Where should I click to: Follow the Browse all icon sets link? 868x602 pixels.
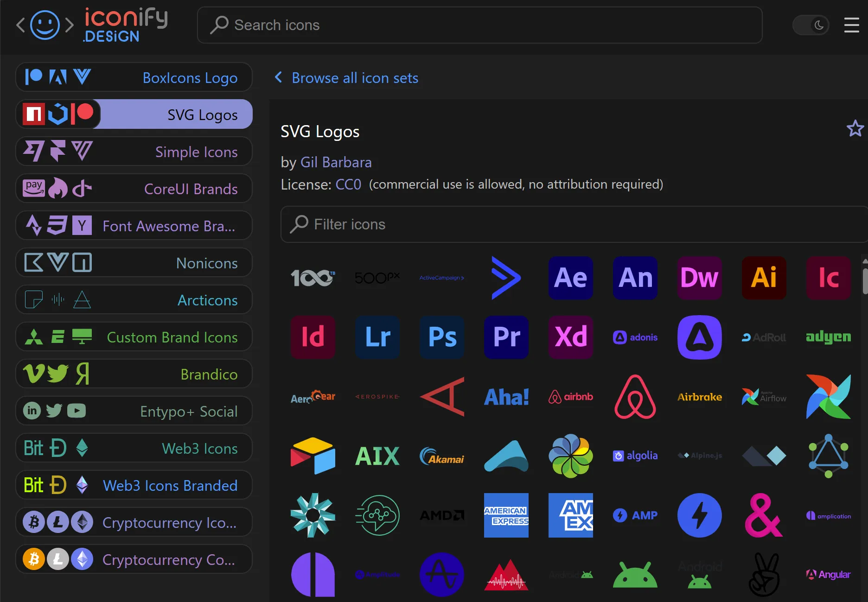pos(355,78)
